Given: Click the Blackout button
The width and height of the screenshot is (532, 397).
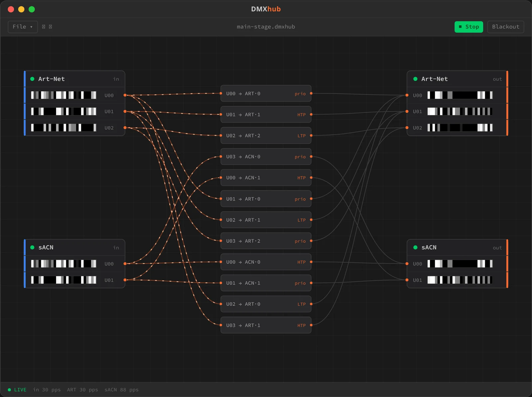Looking at the screenshot, I should click(x=505, y=27).
